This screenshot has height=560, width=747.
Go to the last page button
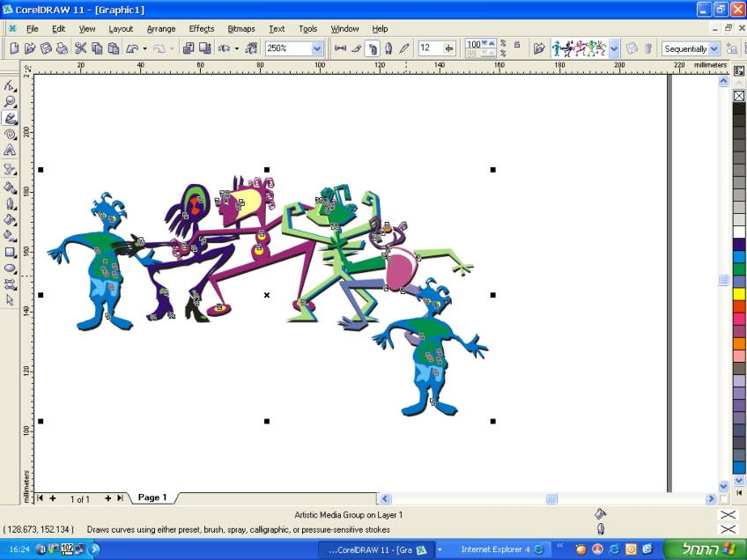[120, 498]
